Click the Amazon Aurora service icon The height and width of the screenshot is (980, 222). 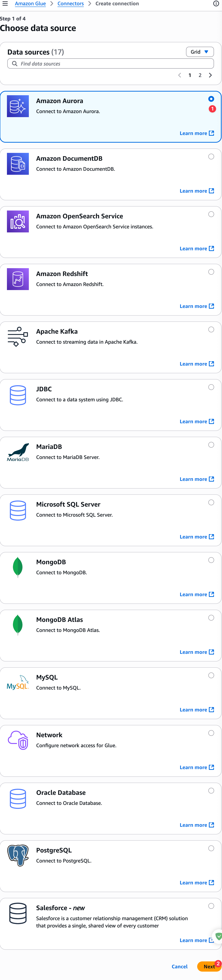18,106
